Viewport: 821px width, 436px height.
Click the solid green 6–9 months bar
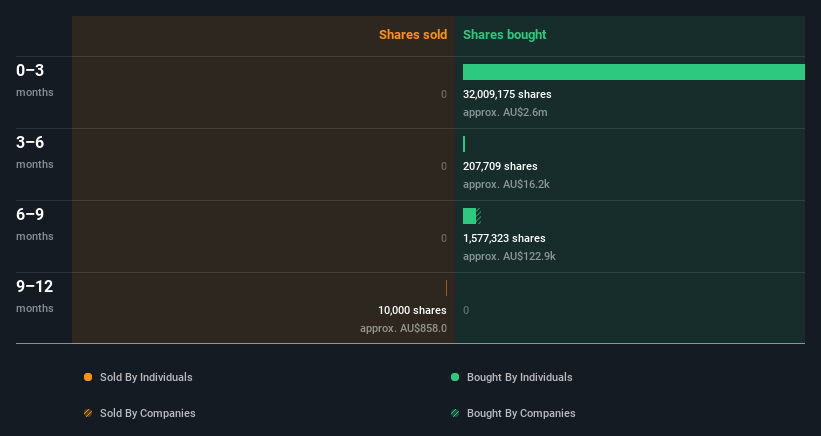(x=469, y=216)
